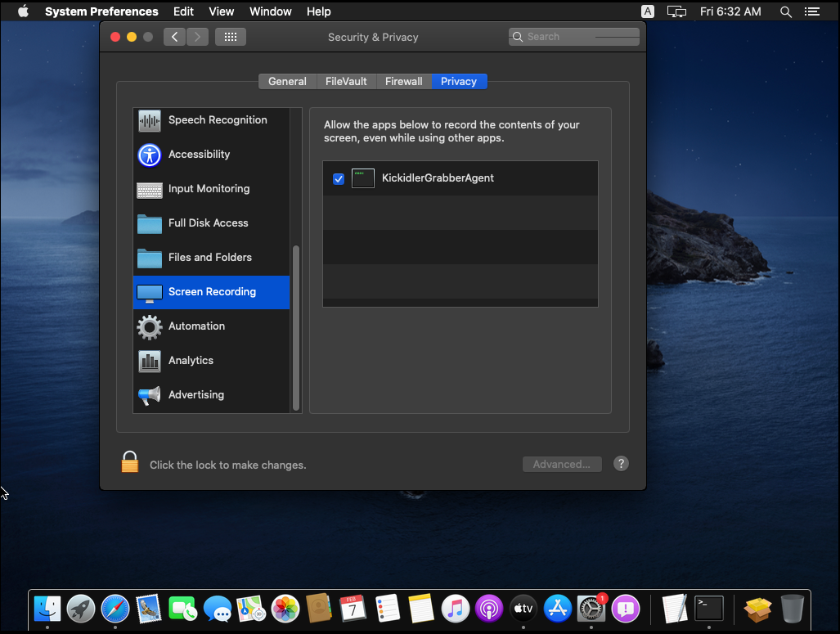Open Reminders from the Dock
840x634 pixels.
(x=388, y=609)
